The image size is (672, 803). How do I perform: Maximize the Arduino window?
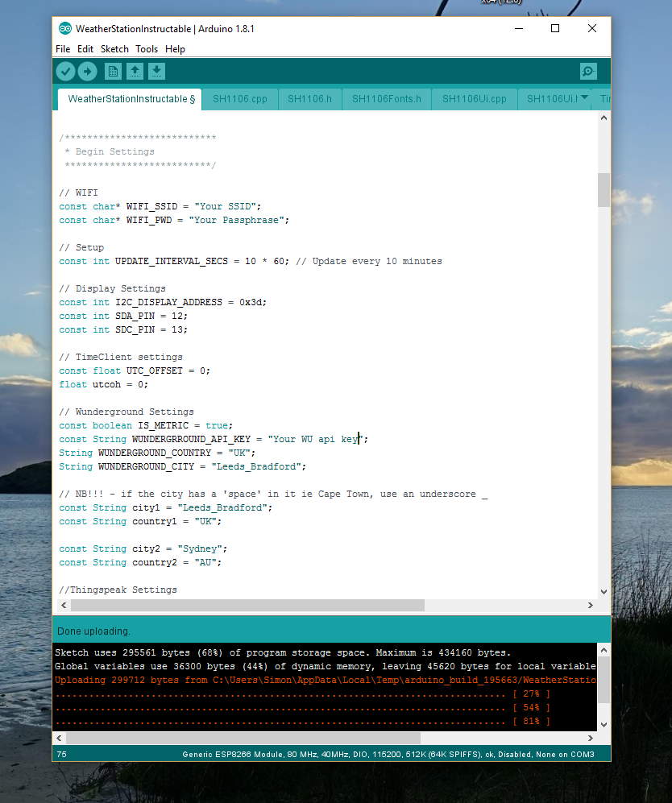tap(554, 29)
